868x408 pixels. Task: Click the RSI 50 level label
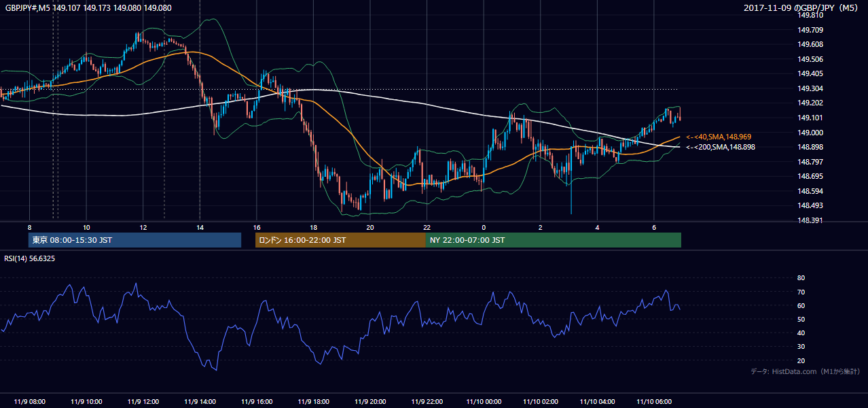click(x=801, y=319)
